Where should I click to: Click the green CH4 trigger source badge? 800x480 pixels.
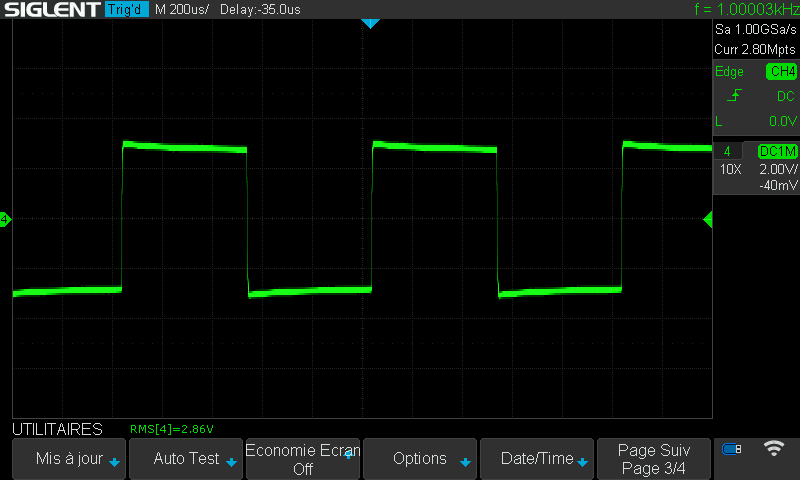781,72
